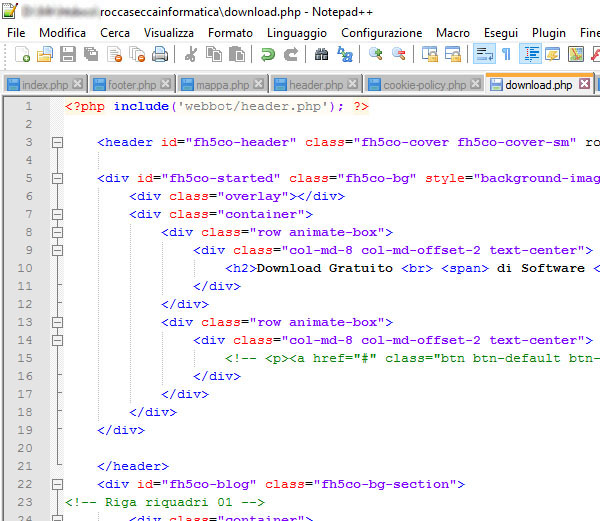
Task: Paste clipboard with the Paste icon
Action: click(237, 54)
